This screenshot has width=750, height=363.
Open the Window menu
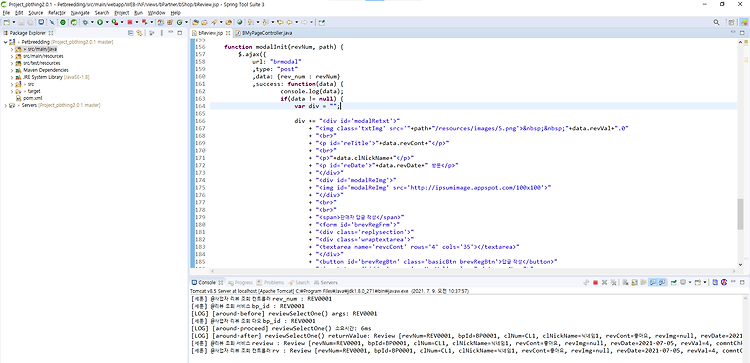tap(156, 13)
